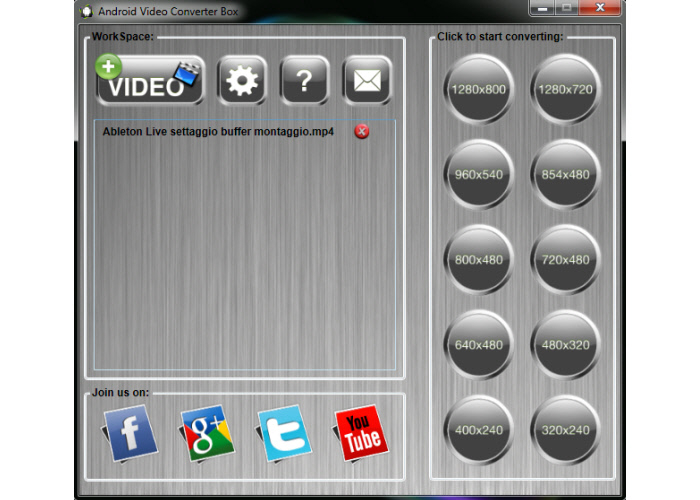The image size is (700, 500).
Task: Open settings with the gear icon
Action: pos(242,82)
